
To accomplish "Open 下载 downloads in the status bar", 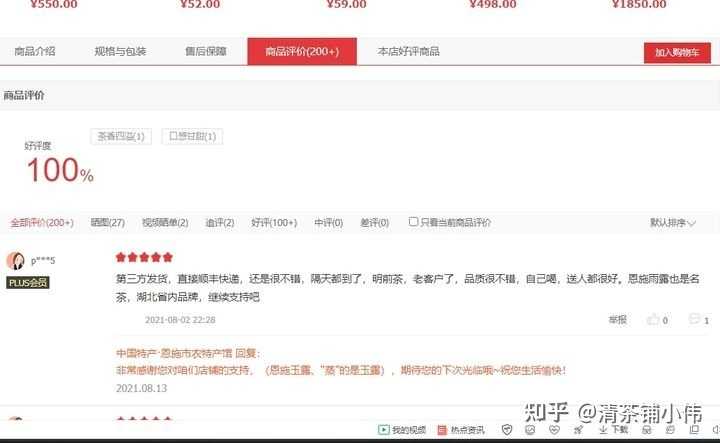I will coord(613,430).
